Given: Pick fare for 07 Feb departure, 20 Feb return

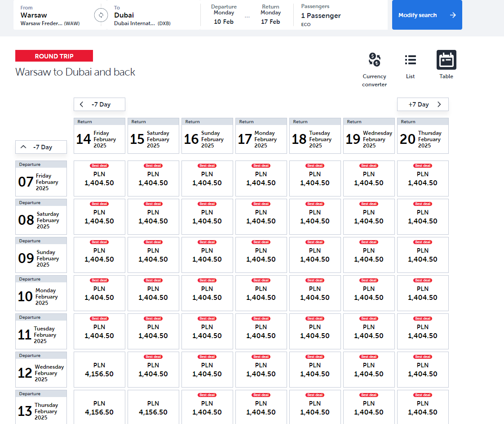Looking at the screenshot, I should (x=423, y=179).
